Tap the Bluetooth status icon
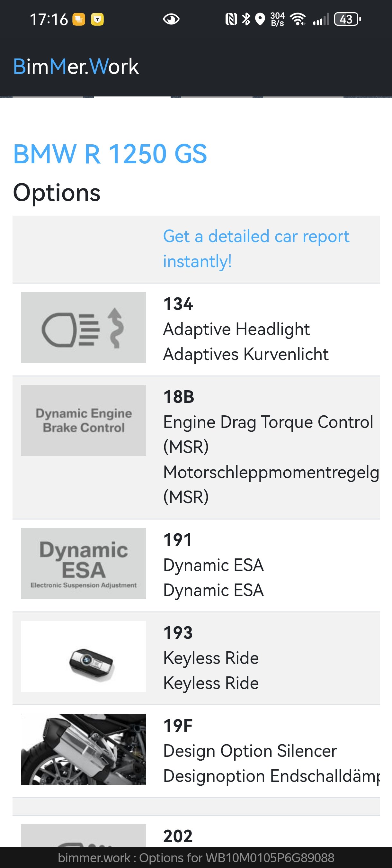This screenshot has width=392, height=868. click(x=246, y=19)
